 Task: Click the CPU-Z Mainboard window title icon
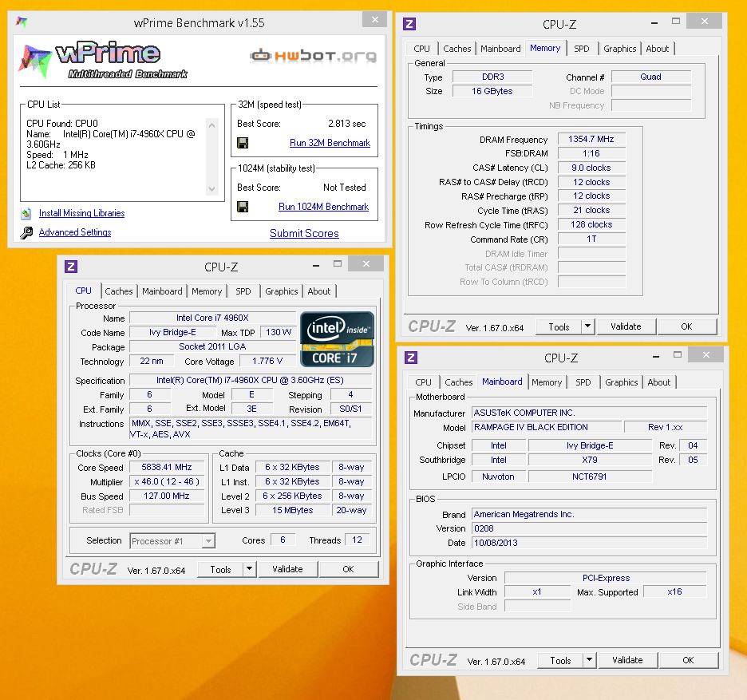coord(411,358)
